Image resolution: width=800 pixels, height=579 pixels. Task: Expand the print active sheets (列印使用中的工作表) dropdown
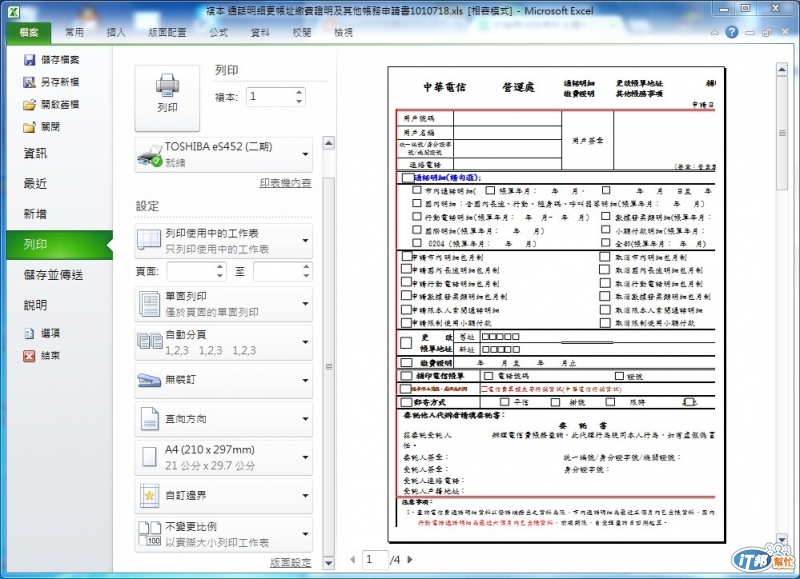[x=306, y=241]
